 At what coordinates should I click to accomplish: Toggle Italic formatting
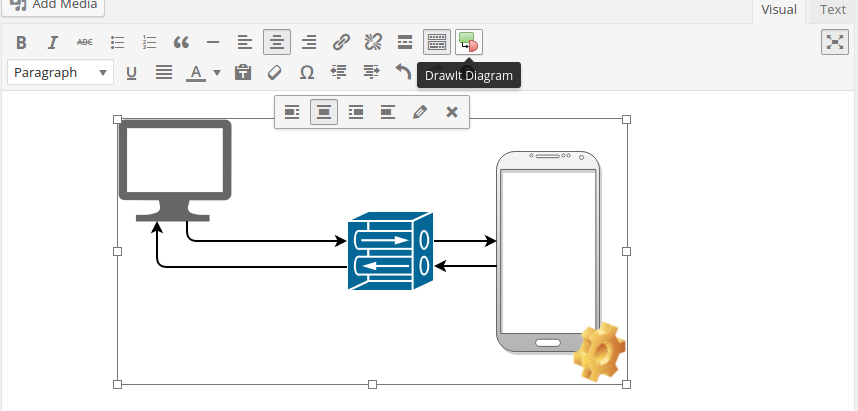point(53,42)
